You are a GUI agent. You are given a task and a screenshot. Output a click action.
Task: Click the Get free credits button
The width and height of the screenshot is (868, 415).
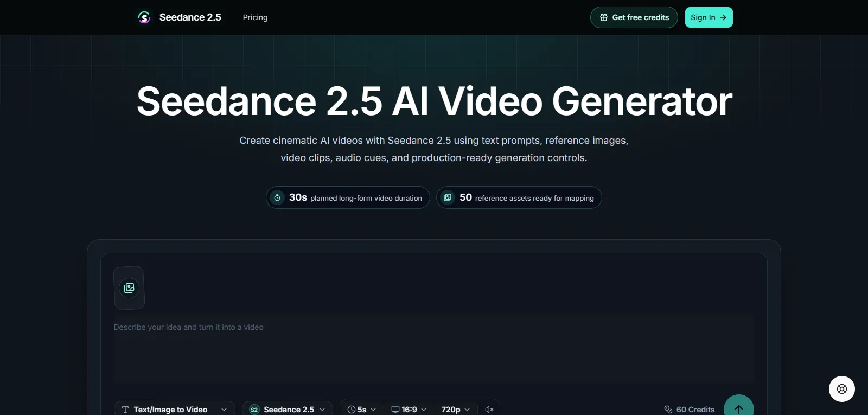[634, 17]
